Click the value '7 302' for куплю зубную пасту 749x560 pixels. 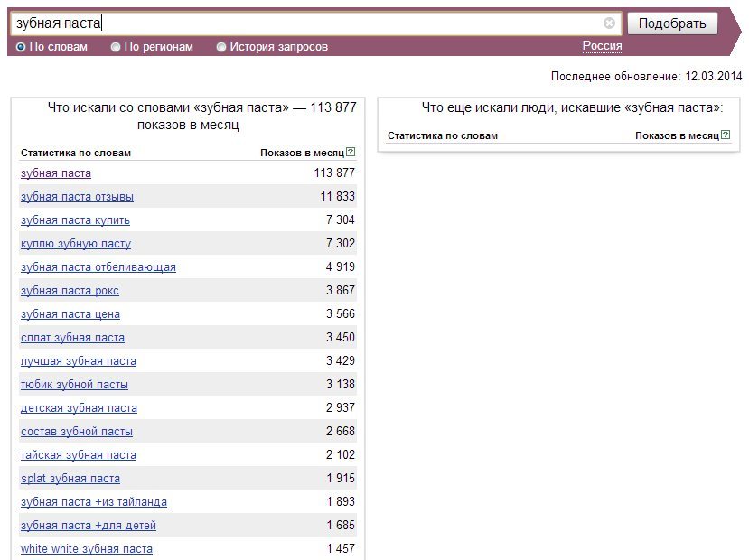[341, 243]
